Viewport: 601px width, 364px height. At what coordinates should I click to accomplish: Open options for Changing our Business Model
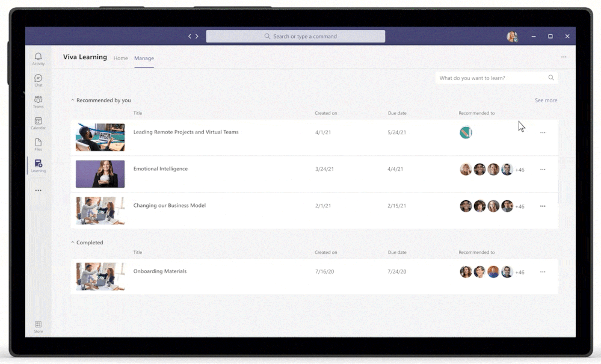pyautogui.click(x=543, y=206)
